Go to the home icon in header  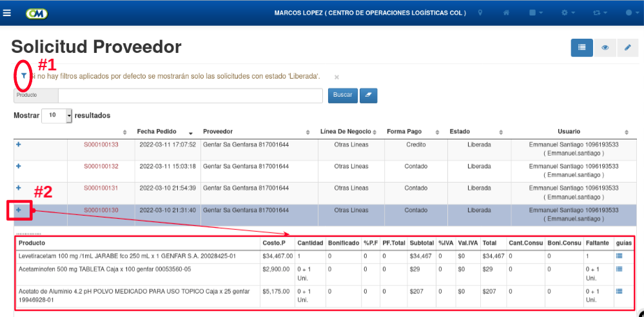[506, 13]
